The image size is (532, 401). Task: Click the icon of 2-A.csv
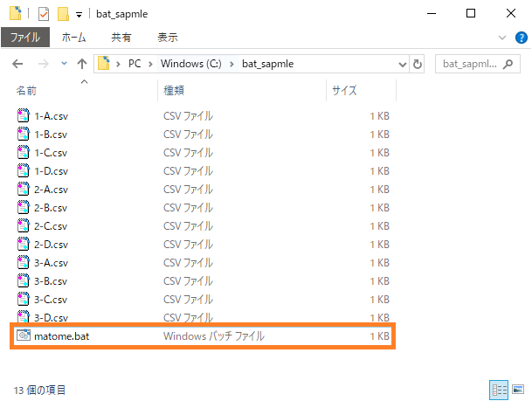(x=23, y=189)
